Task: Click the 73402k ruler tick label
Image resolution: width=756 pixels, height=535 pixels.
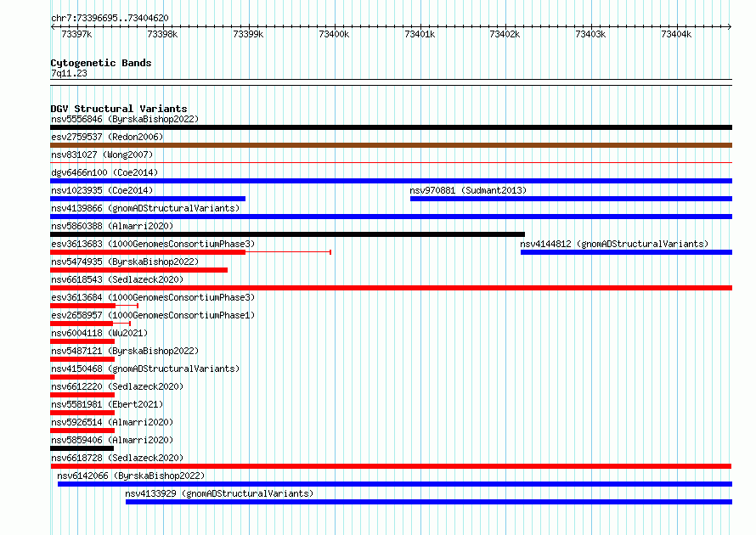Action: pos(505,35)
